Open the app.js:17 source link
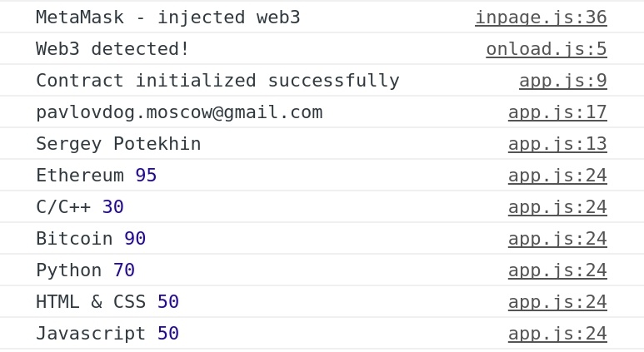Image resolution: width=644 pixels, height=352 pixels. click(557, 112)
